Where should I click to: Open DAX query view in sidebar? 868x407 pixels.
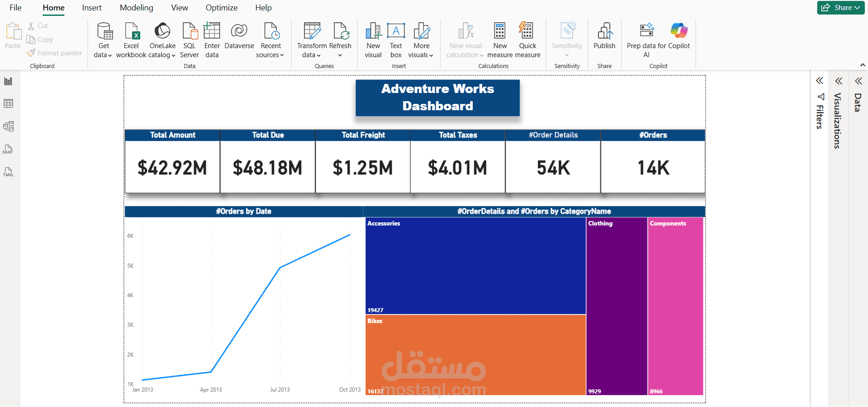[8, 149]
